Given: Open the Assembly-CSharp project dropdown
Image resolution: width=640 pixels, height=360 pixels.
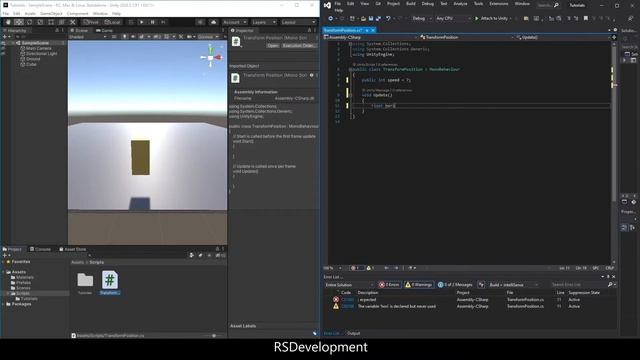Looking at the screenshot, I should (x=371, y=37).
